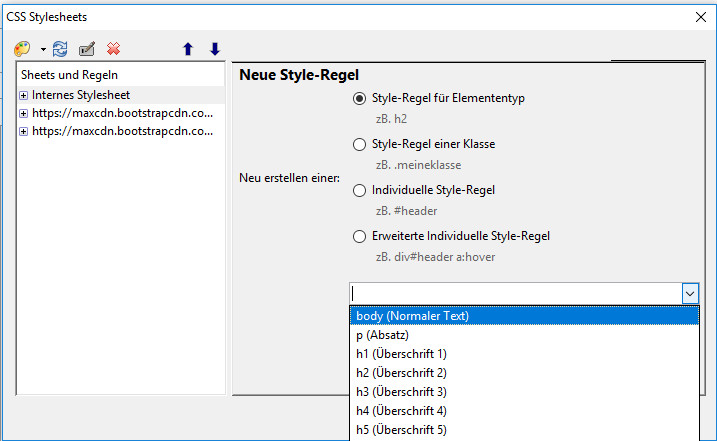This screenshot has width=717, height=441.
Task: Expand the Internes Stylesheet node
Action: click(x=24, y=95)
